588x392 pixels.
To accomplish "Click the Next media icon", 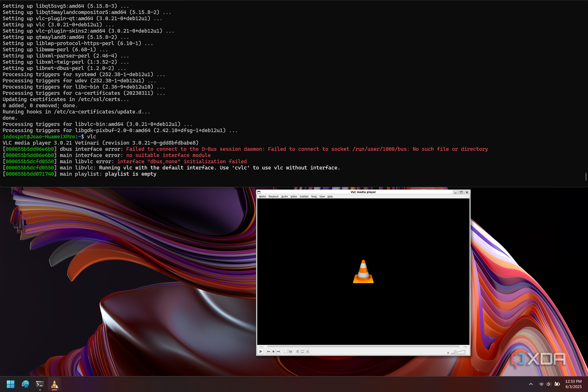I will (278, 351).
